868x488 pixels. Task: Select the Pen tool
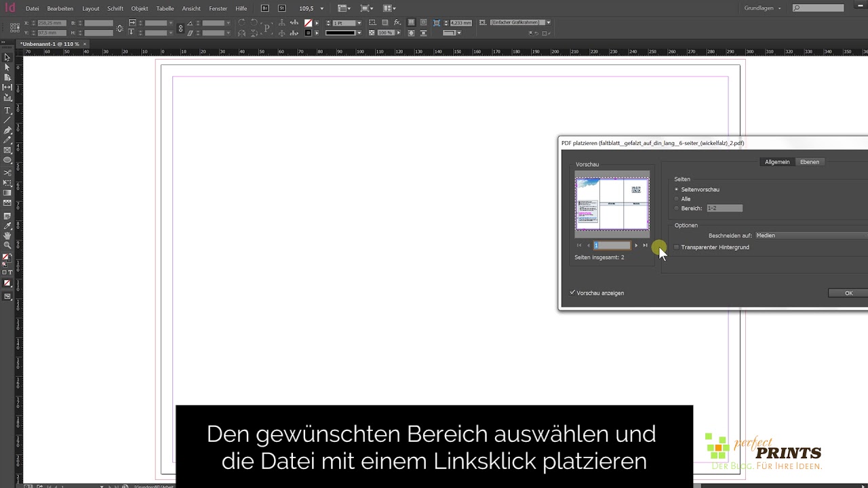coord(7,130)
